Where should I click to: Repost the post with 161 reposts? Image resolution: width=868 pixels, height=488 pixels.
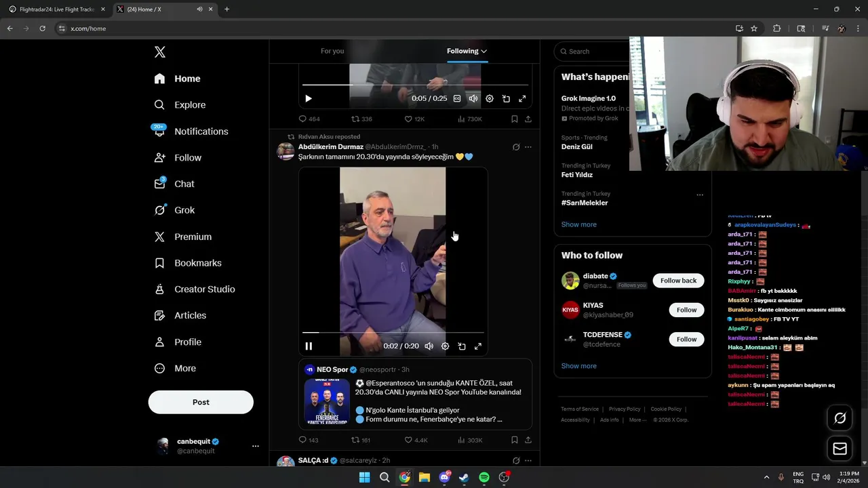(361, 440)
